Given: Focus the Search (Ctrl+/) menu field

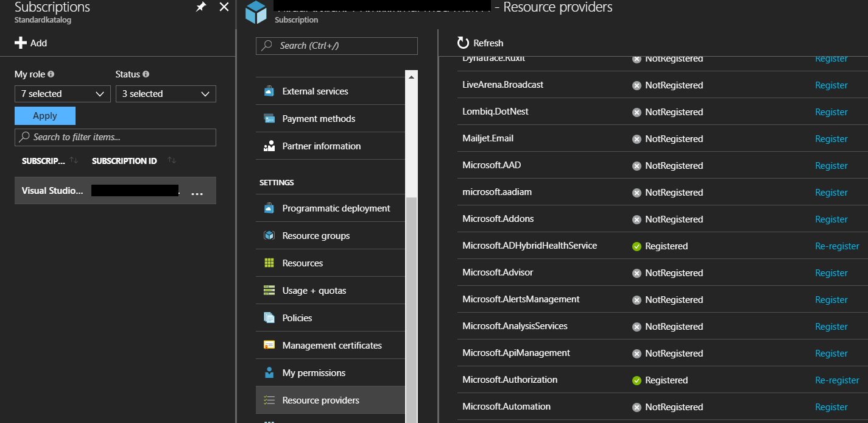Looking at the screenshot, I should pyautogui.click(x=337, y=46).
